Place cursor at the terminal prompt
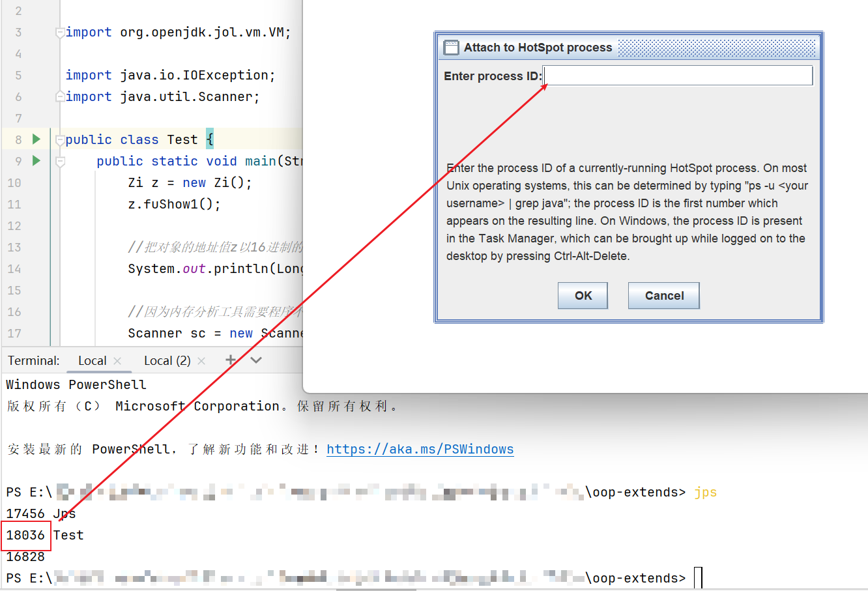Viewport: 868px width, 591px height. point(698,578)
